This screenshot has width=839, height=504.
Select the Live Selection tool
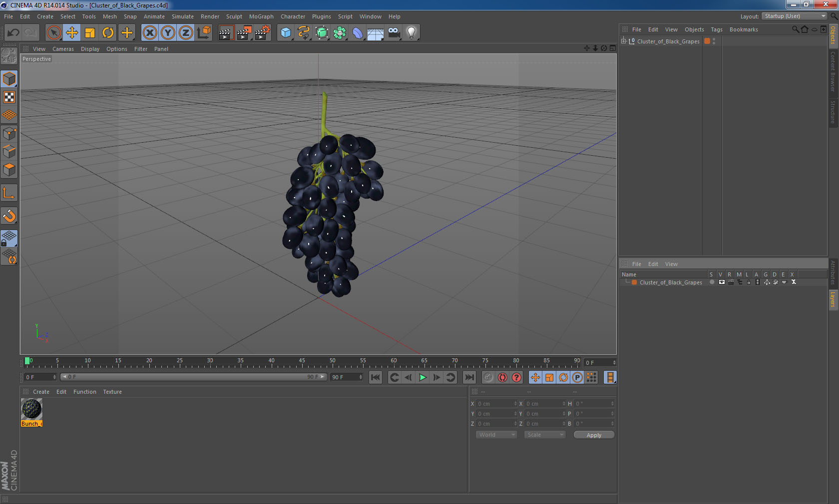click(x=53, y=33)
